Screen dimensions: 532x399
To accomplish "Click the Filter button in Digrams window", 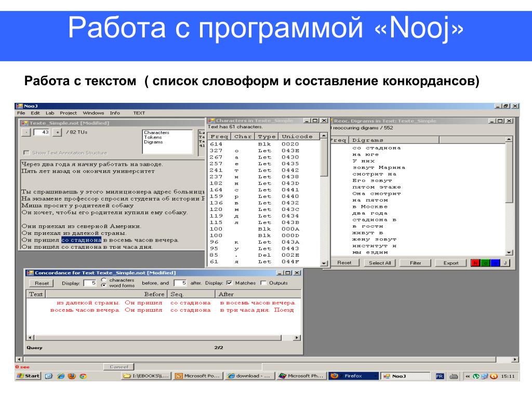I will click(415, 262).
